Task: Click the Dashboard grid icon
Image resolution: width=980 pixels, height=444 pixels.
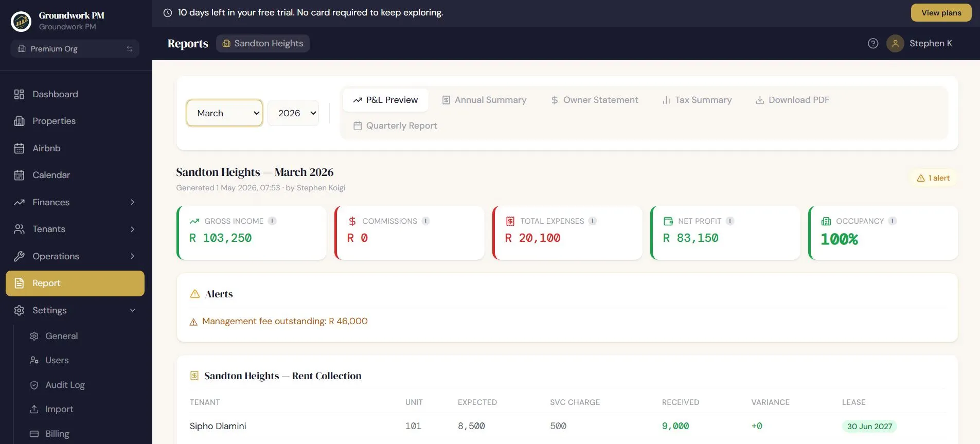Action: click(19, 94)
